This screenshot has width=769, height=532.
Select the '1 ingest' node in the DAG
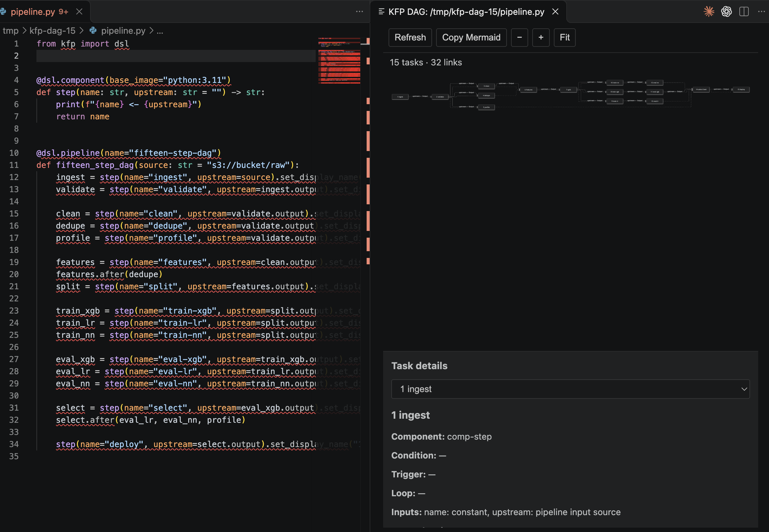[400, 97]
